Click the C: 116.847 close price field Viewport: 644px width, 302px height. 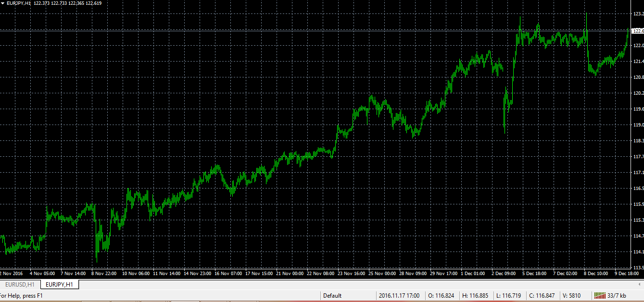542,296
